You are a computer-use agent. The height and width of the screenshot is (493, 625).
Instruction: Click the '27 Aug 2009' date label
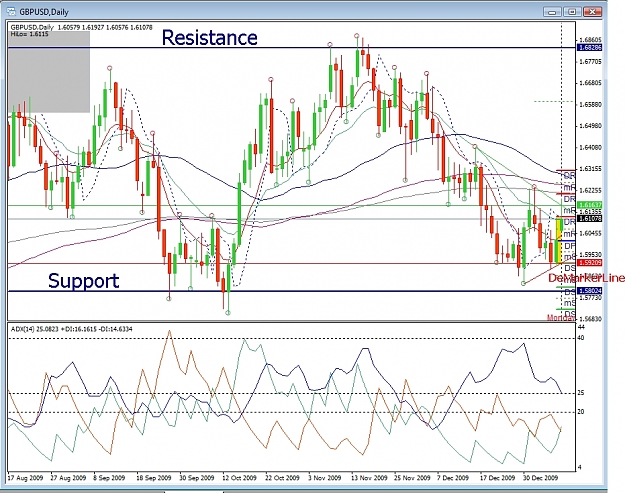click(68, 477)
